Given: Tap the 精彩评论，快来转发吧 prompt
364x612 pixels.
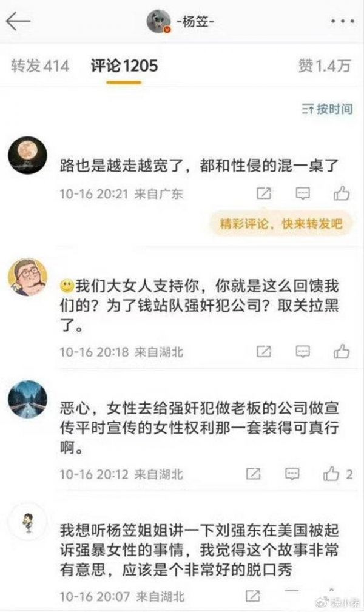Looking at the screenshot, I should pyautogui.click(x=281, y=224).
